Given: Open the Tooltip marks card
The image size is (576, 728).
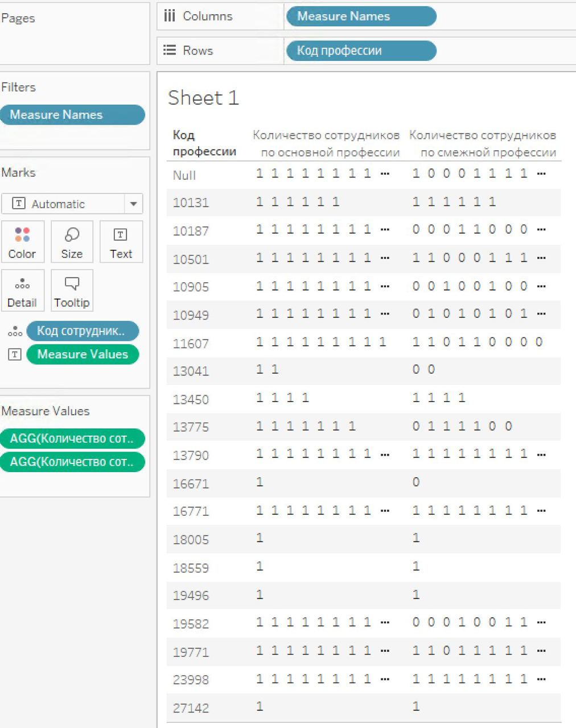Looking at the screenshot, I should (72, 290).
